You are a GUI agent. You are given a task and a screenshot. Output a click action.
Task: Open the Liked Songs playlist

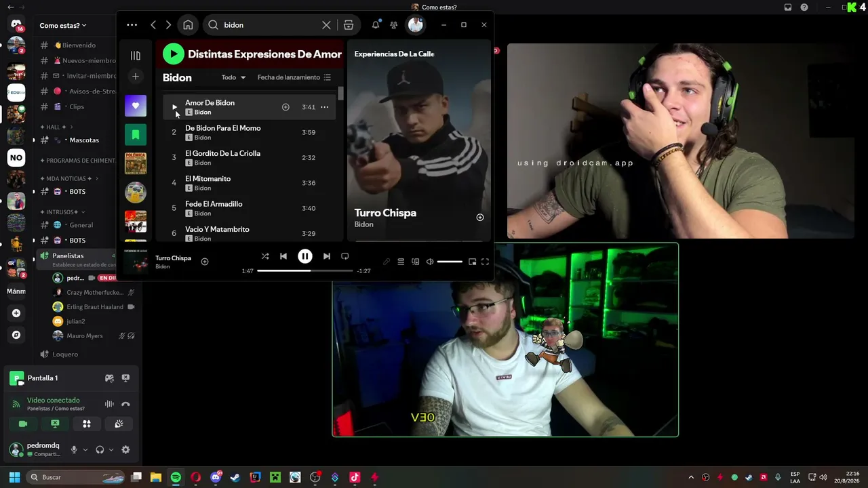(x=136, y=106)
